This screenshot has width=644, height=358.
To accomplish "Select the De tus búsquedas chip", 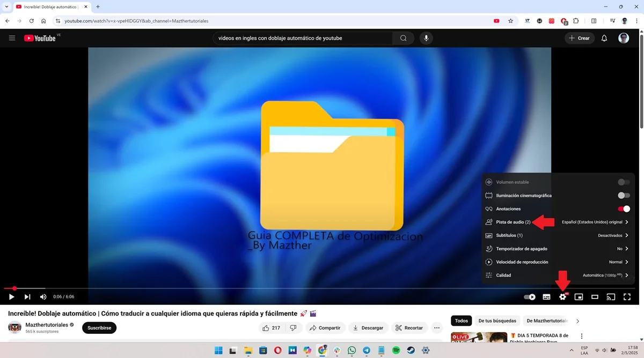I will (496, 321).
